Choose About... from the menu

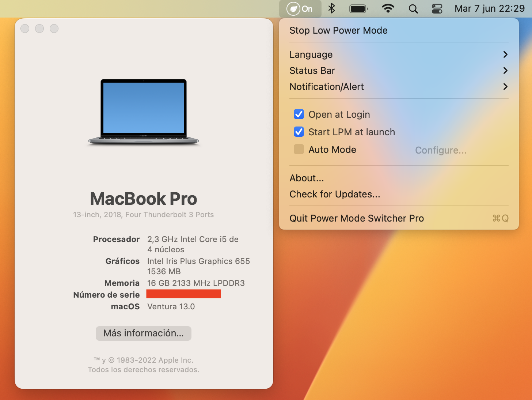[399, 178]
